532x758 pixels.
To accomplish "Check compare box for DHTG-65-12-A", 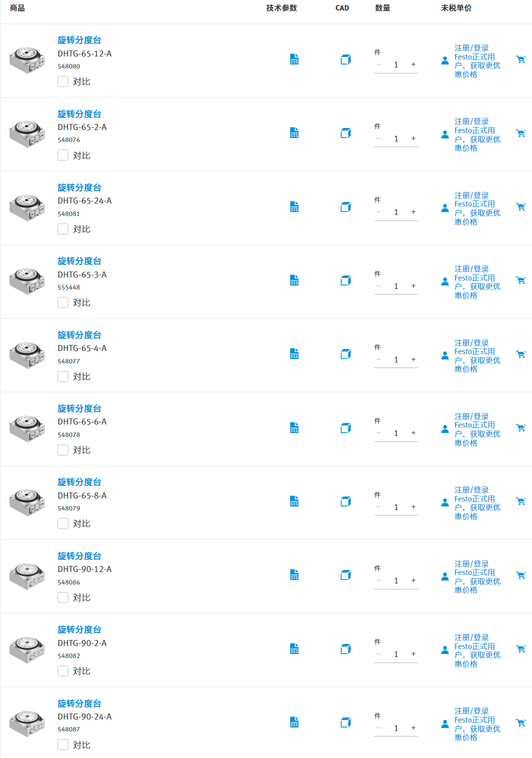I will [x=63, y=81].
